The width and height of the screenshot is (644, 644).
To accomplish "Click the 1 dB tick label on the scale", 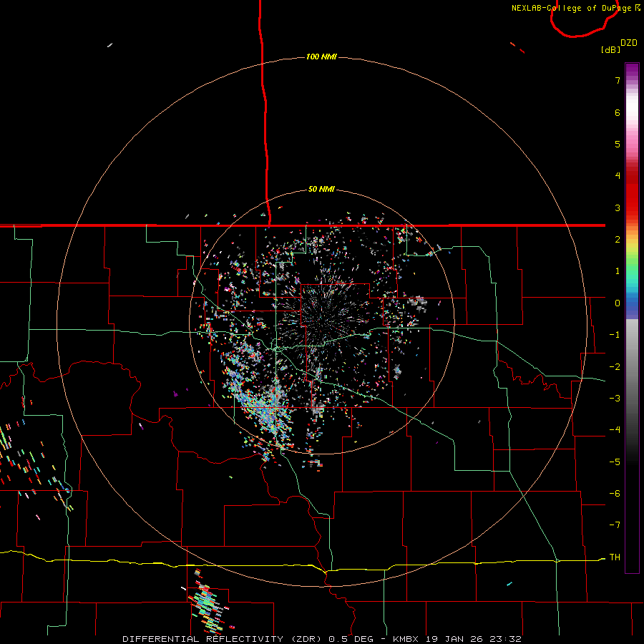I will 618,271.
